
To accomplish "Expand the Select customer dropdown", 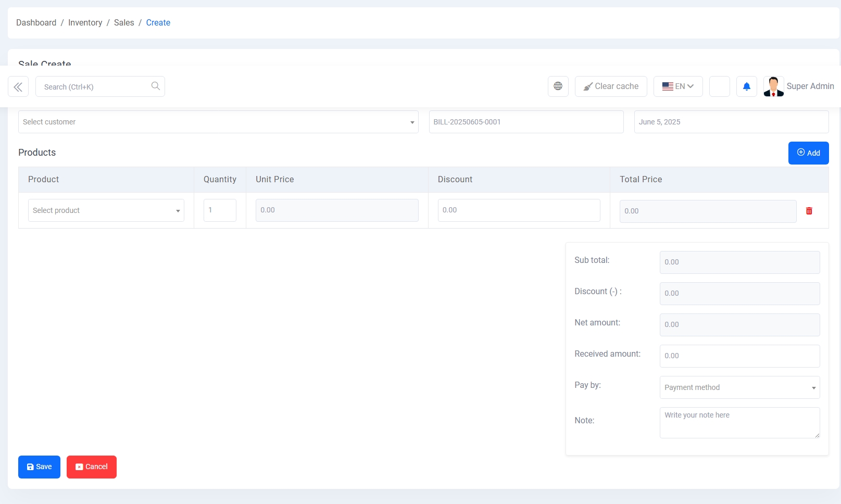I will click(x=218, y=122).
